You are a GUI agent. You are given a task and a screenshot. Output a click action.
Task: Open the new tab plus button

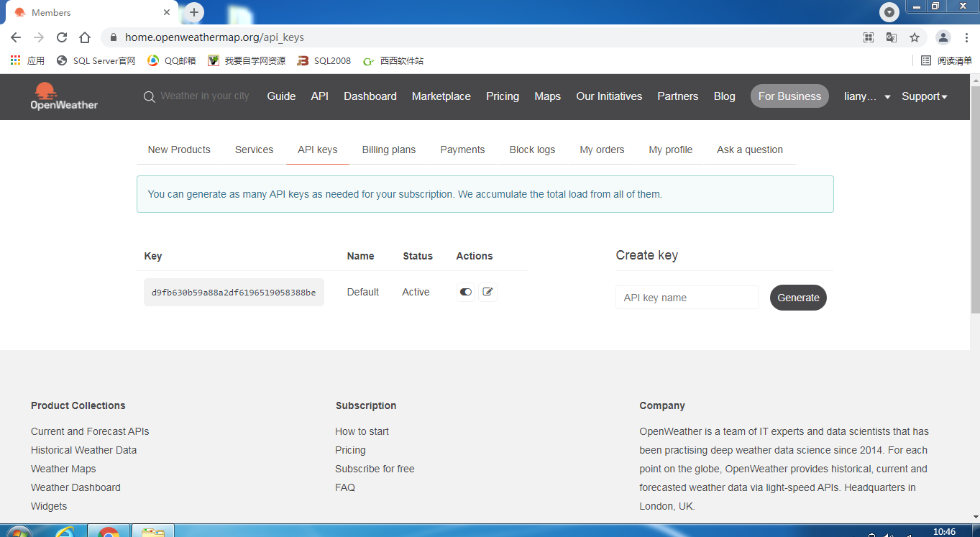tap(194, 12)
